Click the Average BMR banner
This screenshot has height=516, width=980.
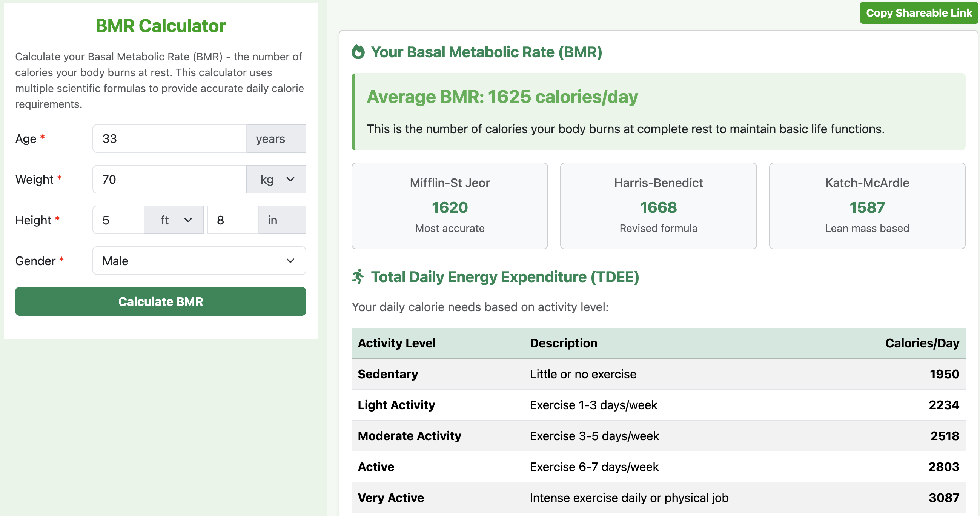662,112
